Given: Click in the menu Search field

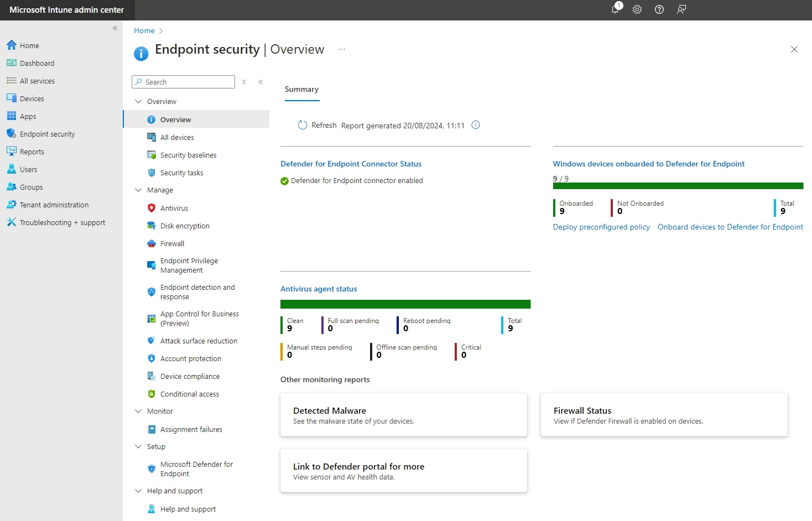Looking at the screenshot, I should click(183, 82).
